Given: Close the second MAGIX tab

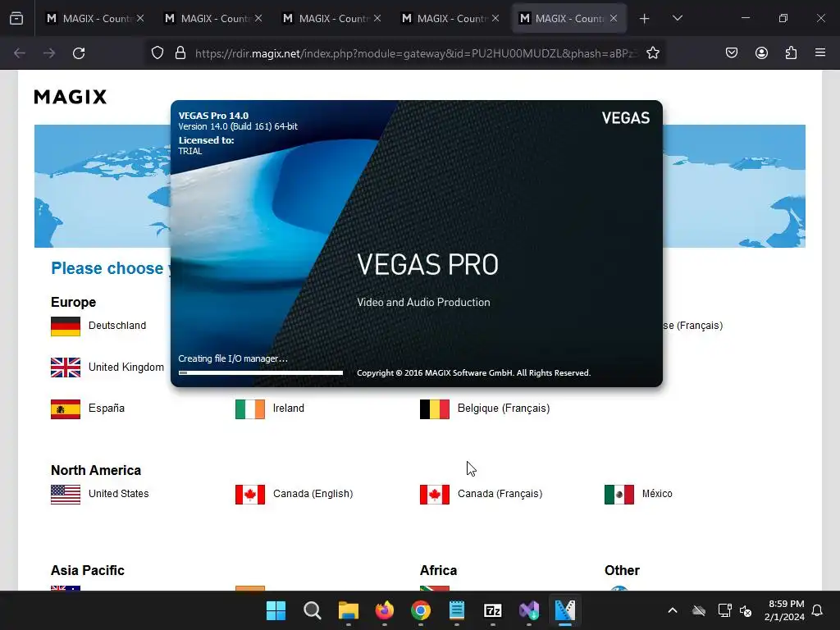Looking at the screenshot, I should (258, 18).
